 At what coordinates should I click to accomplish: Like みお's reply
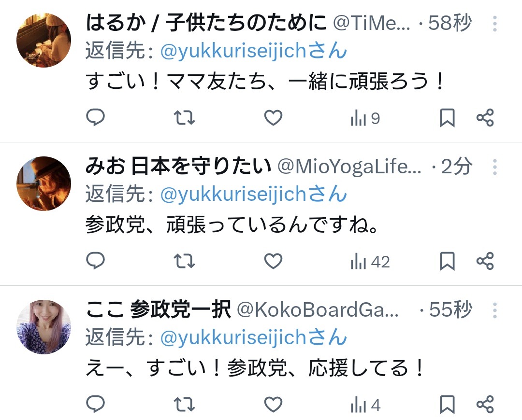(x=273, y=261)
